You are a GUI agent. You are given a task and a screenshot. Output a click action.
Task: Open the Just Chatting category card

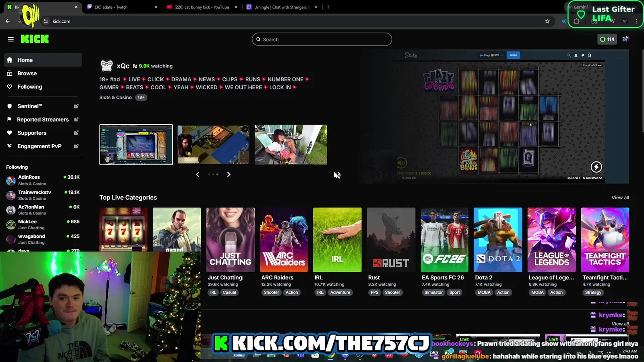point(230,239)
